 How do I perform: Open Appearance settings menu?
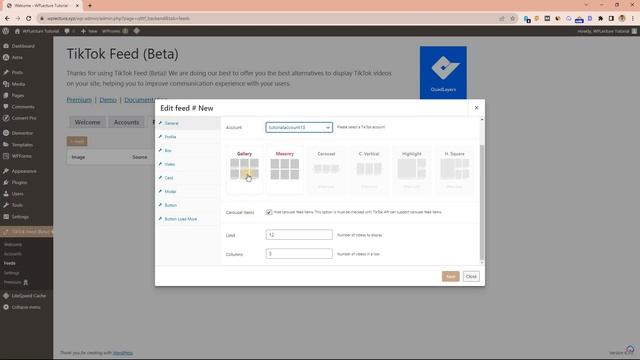[x=24, y=171]
